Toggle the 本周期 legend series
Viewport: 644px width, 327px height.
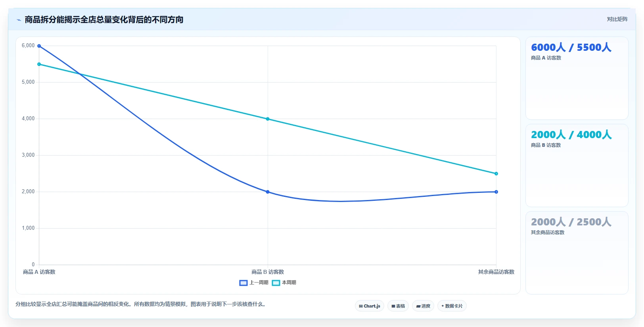[x=284, y=283]
